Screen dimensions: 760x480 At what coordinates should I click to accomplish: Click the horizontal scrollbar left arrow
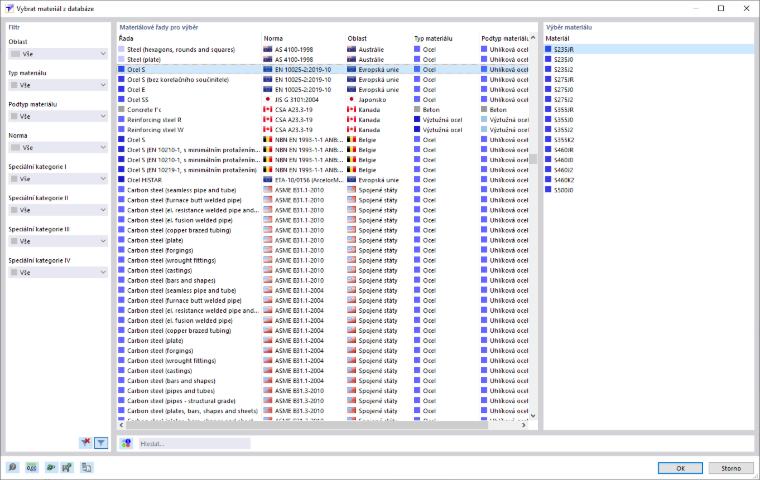(122, 425)
